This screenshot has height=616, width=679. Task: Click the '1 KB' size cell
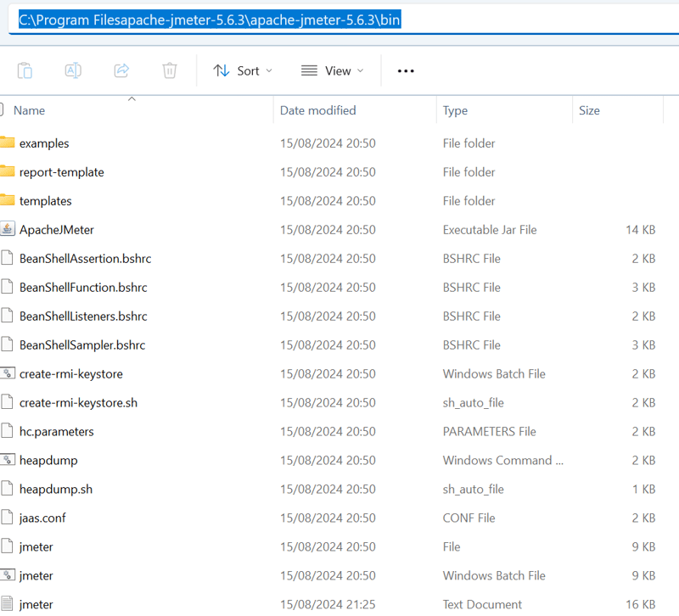[643, 490]
